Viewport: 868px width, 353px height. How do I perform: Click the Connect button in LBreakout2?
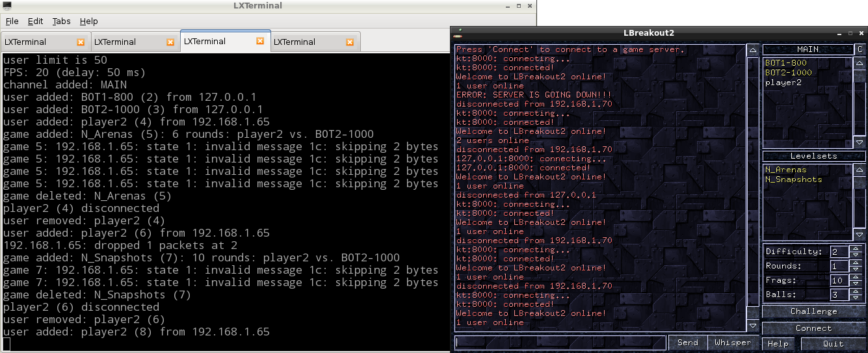pyautogui.click(x=813, y=328)
